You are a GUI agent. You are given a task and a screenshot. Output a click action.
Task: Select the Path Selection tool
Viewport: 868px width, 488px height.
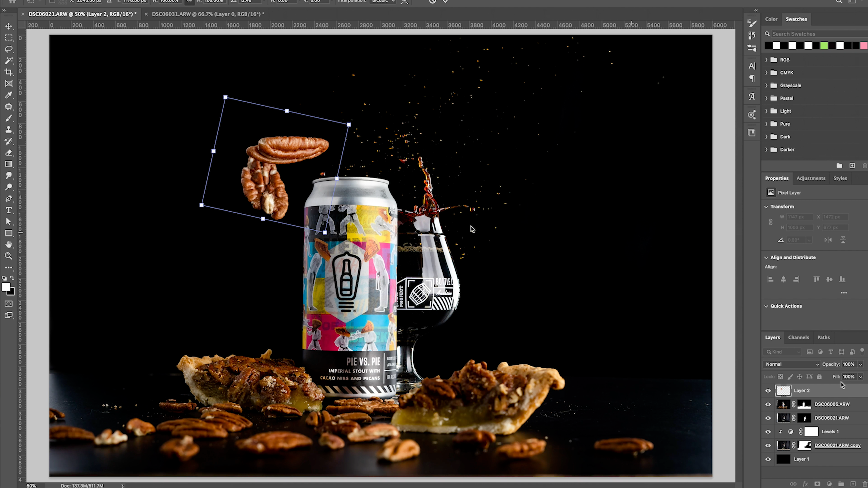[9, 222]
